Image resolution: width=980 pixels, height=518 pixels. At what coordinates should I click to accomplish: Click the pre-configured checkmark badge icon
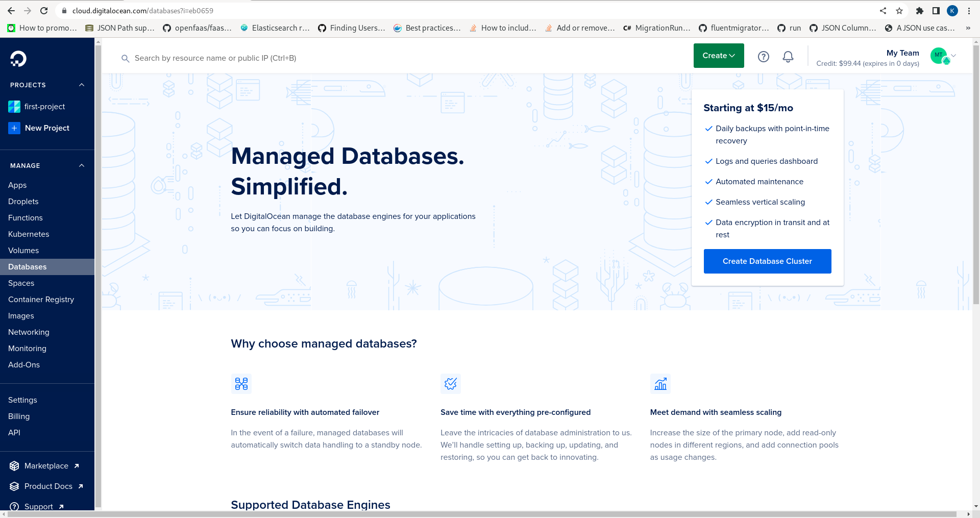(451, 384)
